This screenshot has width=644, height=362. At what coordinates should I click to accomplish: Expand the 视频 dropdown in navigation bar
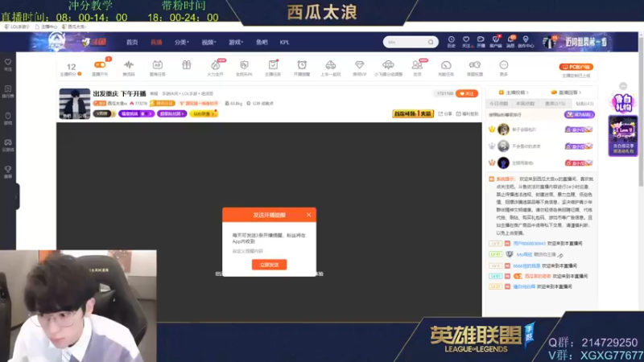click(208, 43)
